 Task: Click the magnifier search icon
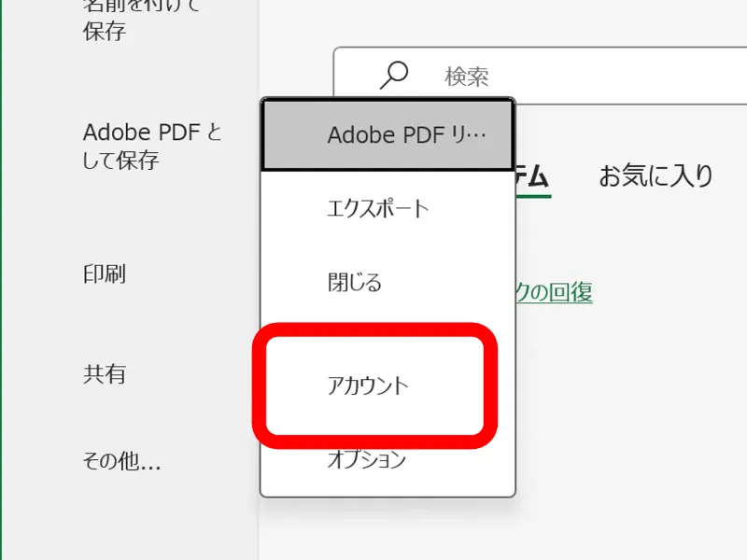[x=395, y=76]
